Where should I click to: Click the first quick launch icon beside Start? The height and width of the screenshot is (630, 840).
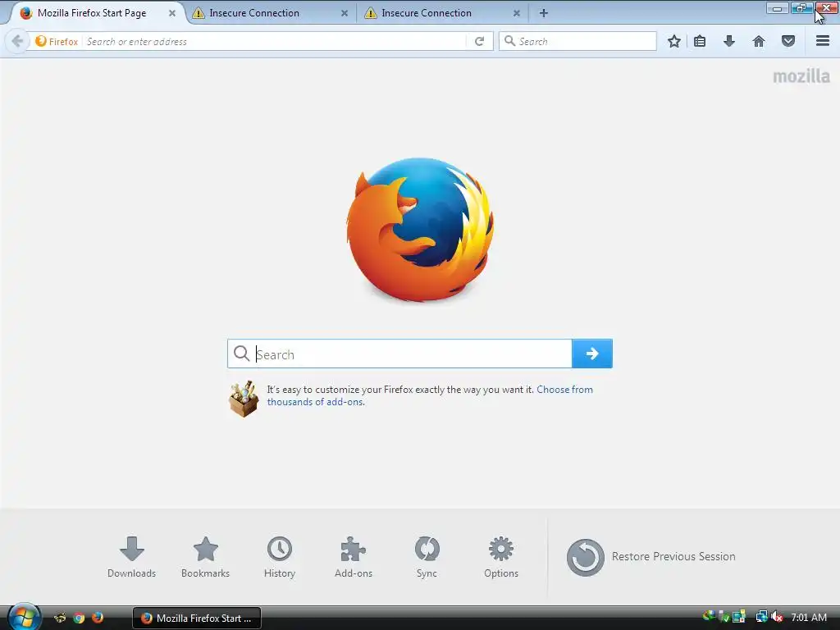[60, 618]
